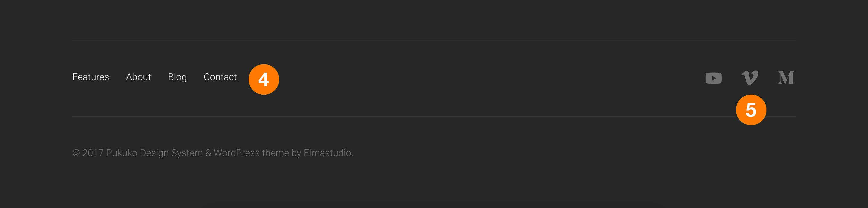Click the word 'System' in the copyright text
This screenshot has width=868, height=208.
[187, 153]
